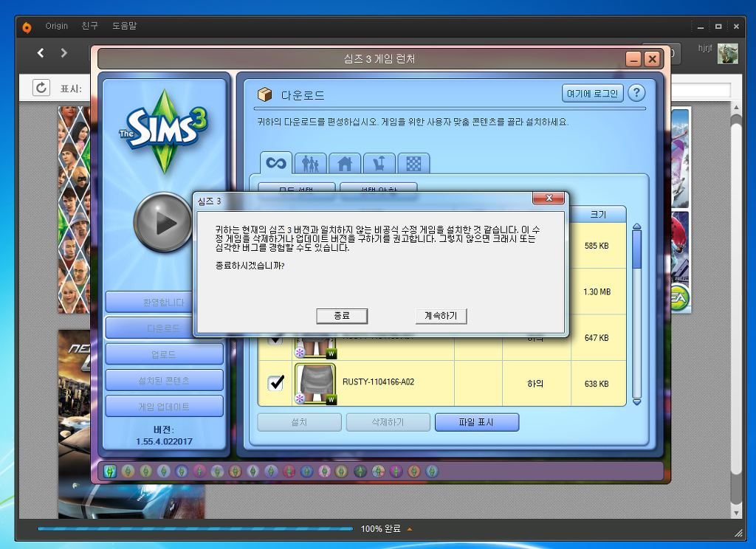Select the house lots tab

pyautogui.click(x=345, y=164)
